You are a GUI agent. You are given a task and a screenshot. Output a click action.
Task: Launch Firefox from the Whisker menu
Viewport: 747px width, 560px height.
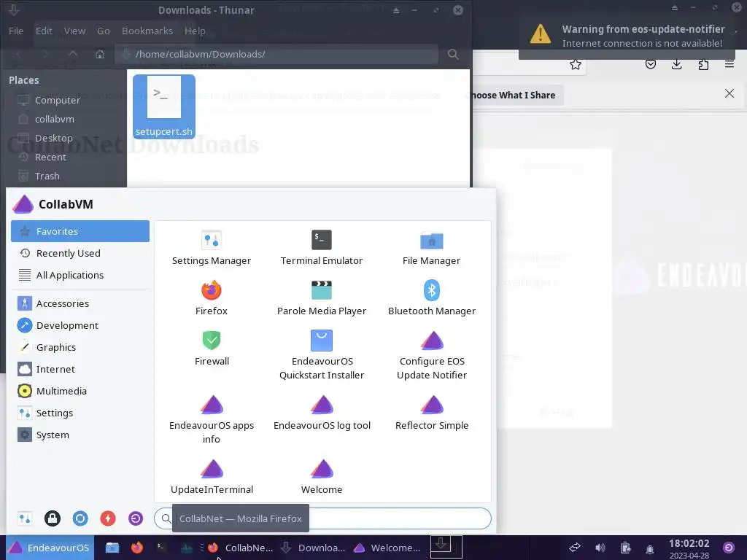[211, 298]
